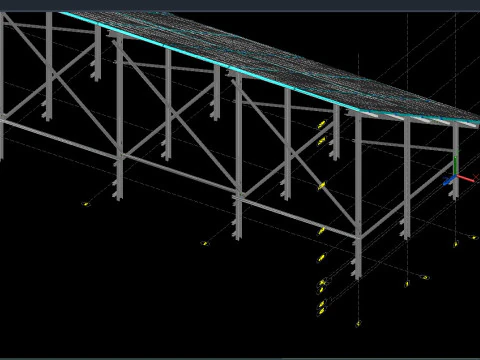Click the red X axis of UCS gizmo

click(x=466, y=178)
